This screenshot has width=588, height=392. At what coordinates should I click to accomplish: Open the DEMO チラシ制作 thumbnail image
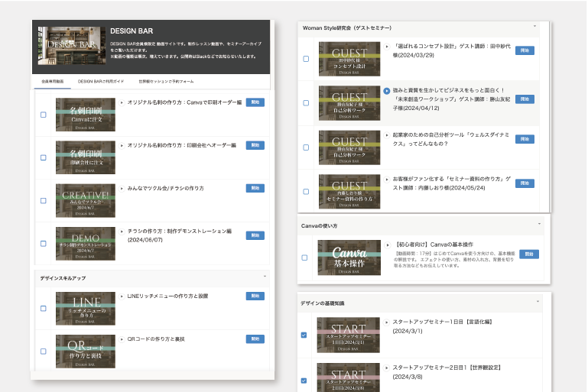86,242
